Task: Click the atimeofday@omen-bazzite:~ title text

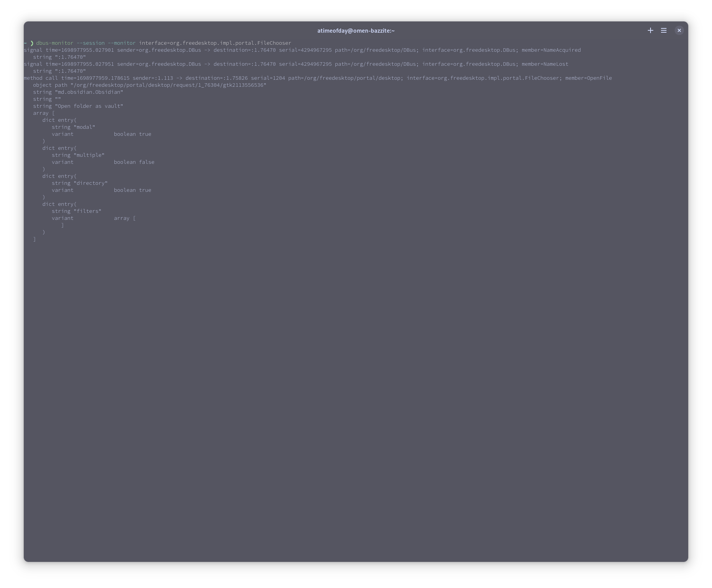Action: click(356, 30)
